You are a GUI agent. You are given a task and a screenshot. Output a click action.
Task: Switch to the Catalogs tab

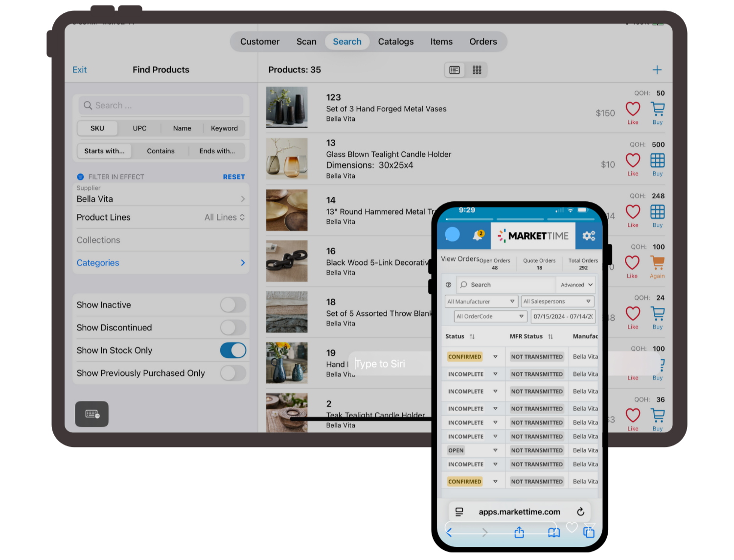395,42
